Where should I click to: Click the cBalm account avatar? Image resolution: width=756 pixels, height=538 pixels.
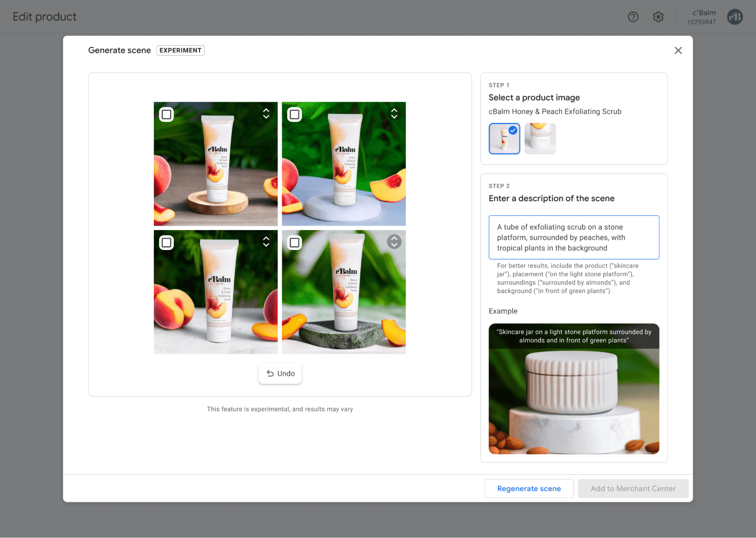734,17
